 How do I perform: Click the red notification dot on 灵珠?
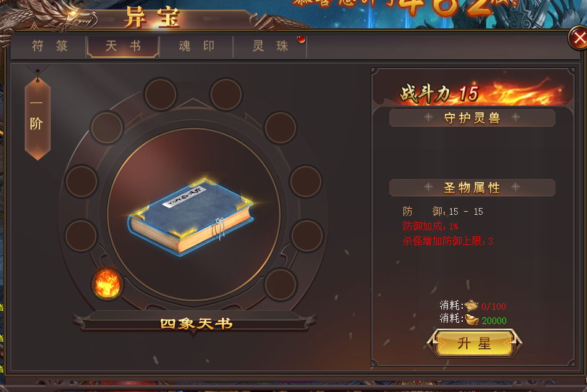click(x=301, y=40)
